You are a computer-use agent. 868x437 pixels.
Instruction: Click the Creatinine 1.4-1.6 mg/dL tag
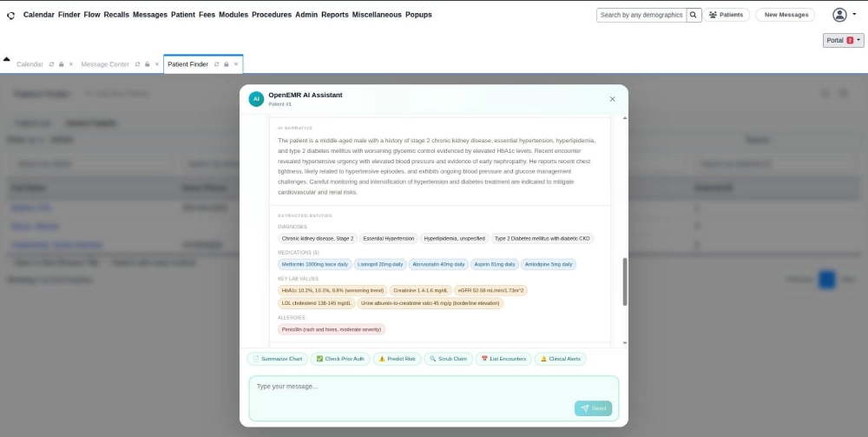[421, 290]
